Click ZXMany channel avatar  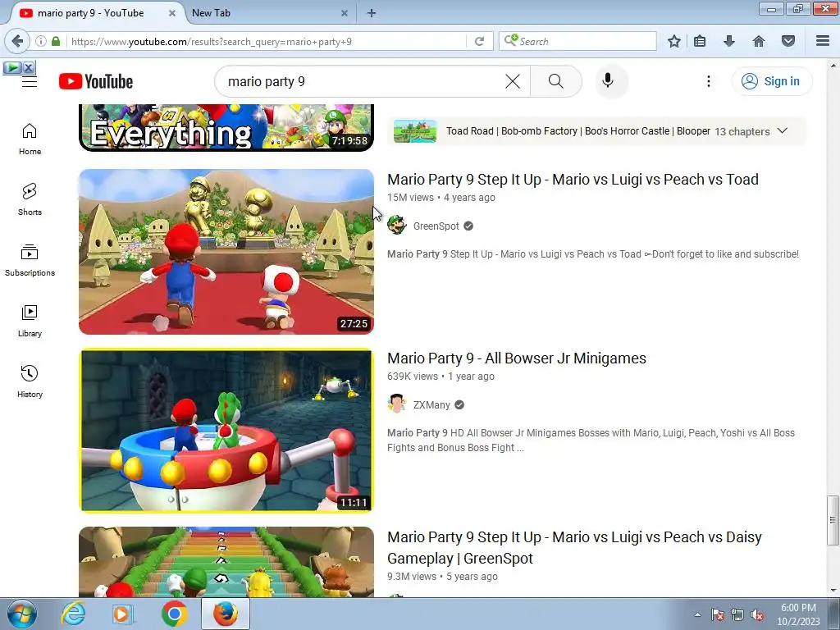397,404
